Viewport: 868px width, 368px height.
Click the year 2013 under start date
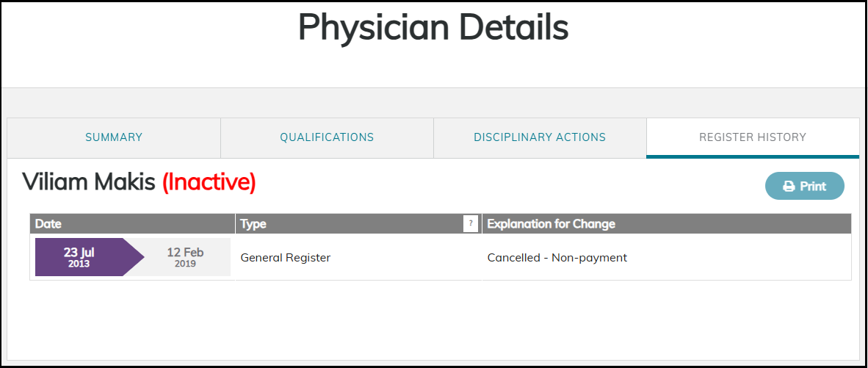tap(79, 264)
